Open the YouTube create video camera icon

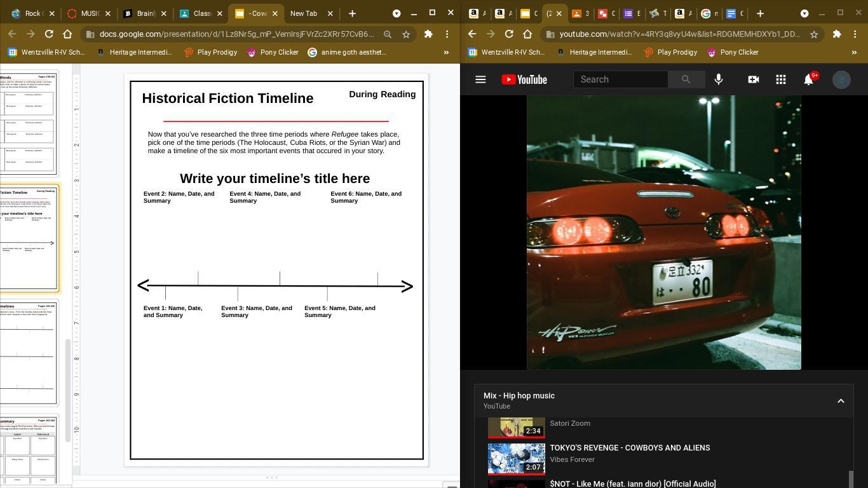(753, 79)
